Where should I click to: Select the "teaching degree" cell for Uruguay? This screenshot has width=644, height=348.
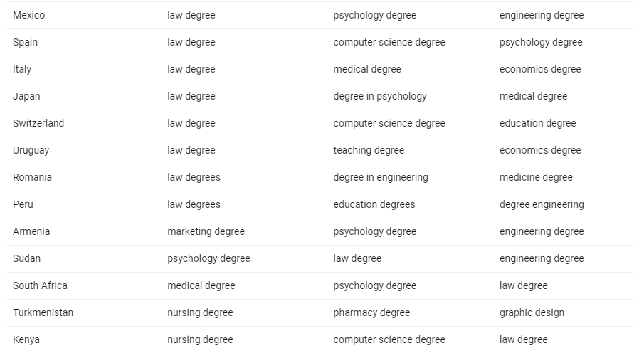pyautogui.click(x=369, y=150)
